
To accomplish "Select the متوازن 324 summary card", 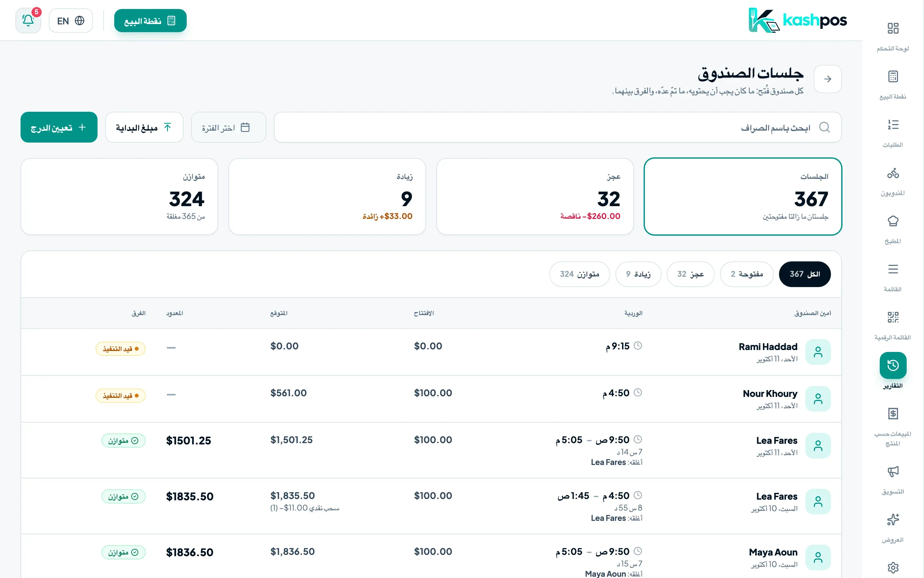I will point(119,197).
